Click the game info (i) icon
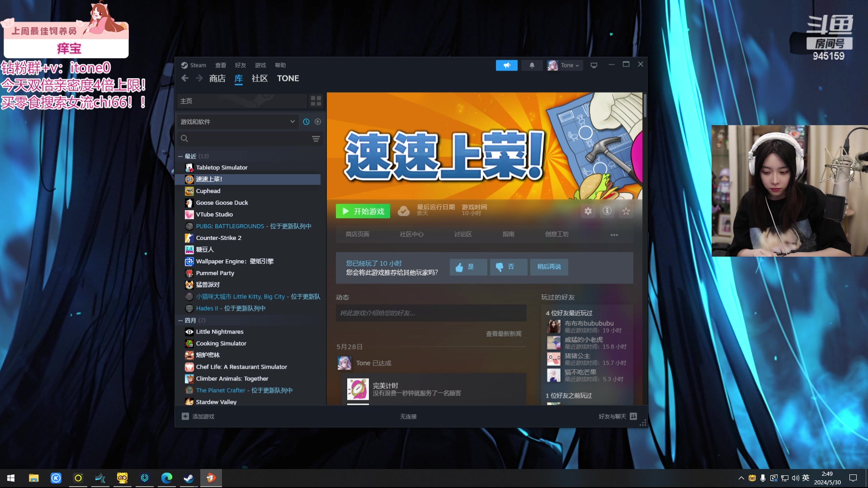 click(607, 211)
